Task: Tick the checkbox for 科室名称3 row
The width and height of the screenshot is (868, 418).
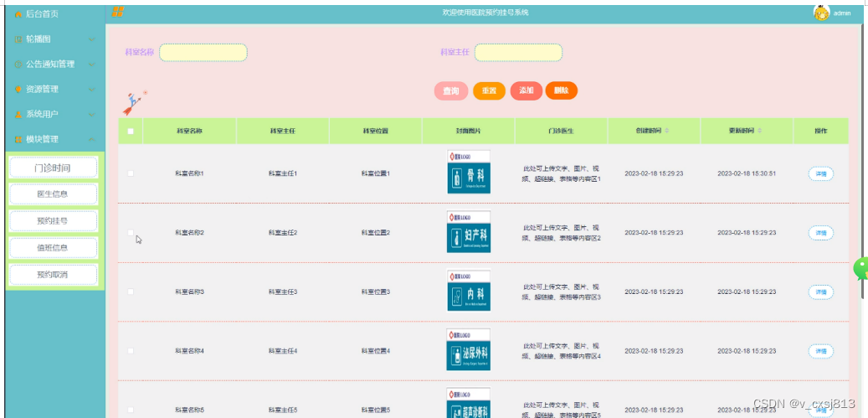Action: click(131, 292)
